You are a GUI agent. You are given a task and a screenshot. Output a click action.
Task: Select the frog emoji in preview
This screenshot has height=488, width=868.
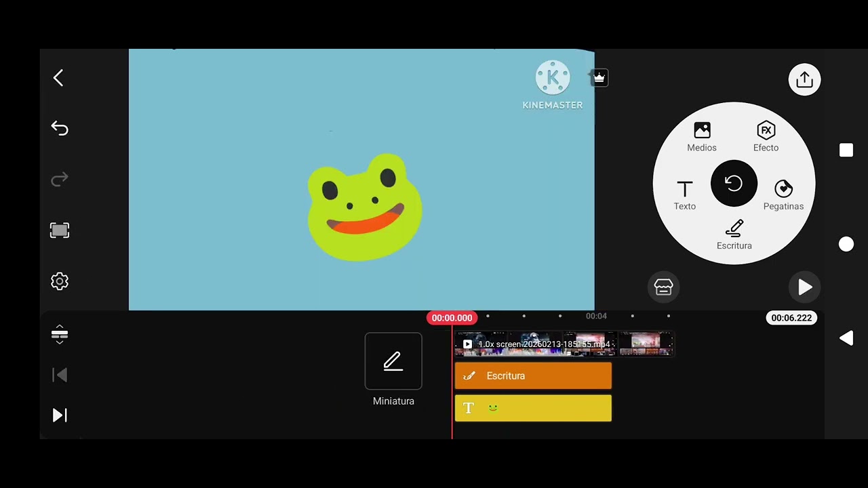(365, 207)
